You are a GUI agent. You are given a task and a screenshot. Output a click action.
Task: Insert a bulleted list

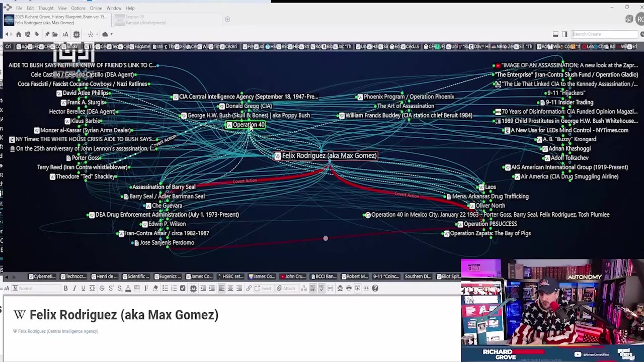pyautogui.click(x=165, y=288)
